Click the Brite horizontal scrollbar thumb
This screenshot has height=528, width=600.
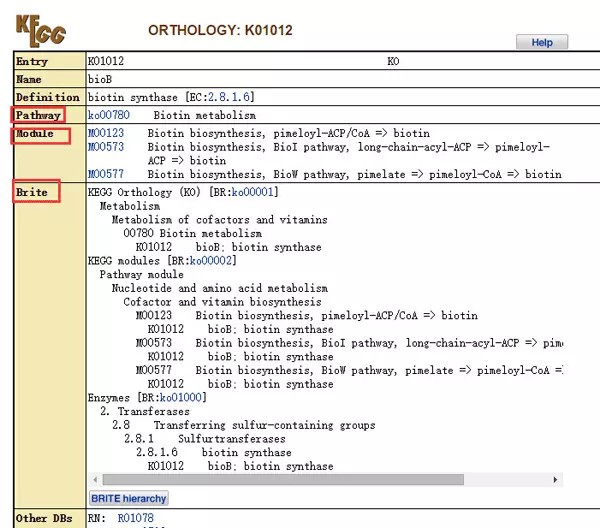point(283,479)
